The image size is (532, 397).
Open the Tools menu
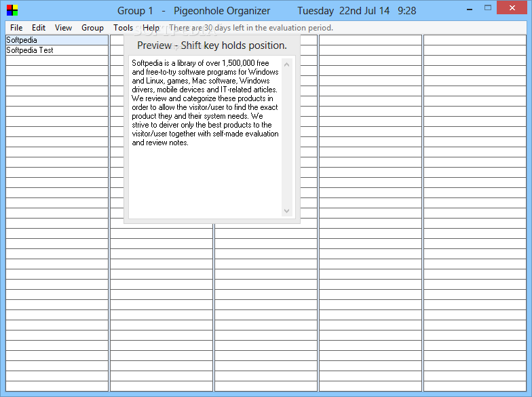click(x=123, y=28)
